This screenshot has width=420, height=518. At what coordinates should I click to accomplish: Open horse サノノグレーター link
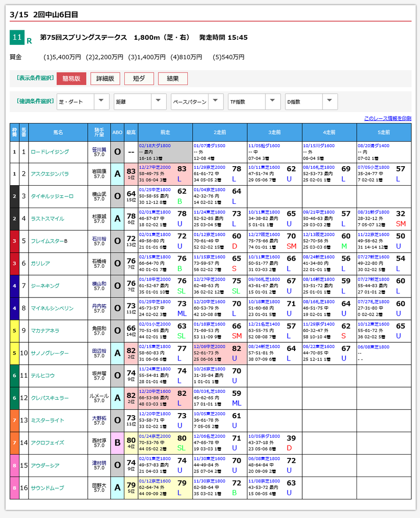(x=50, y=354)
